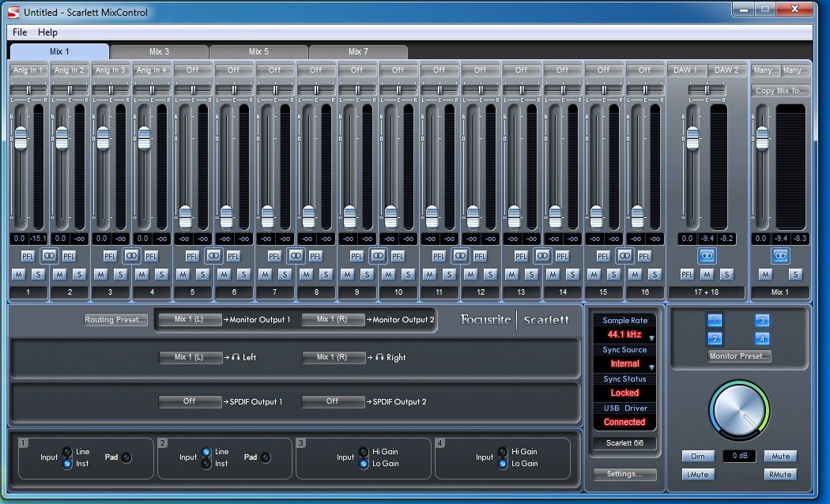Switch to the Mix 3 tab
The width and height of the screenshot is (830, 504).
(159, 52)
